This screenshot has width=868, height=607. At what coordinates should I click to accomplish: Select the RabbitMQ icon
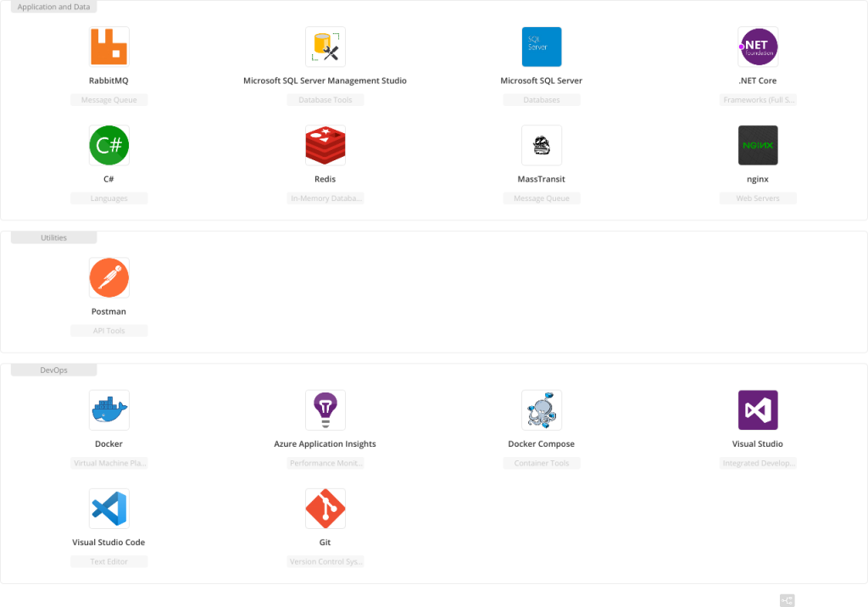click(108, 47)
